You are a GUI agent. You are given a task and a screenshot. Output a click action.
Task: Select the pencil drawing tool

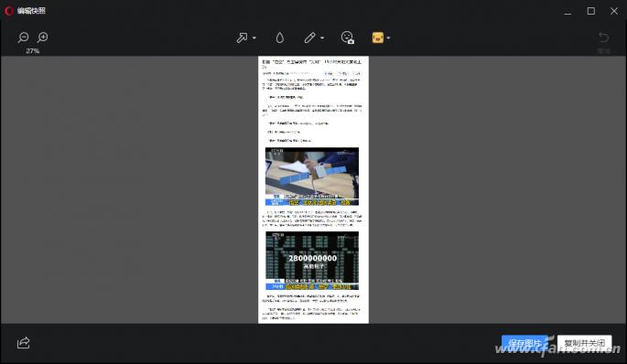[309, 38]
